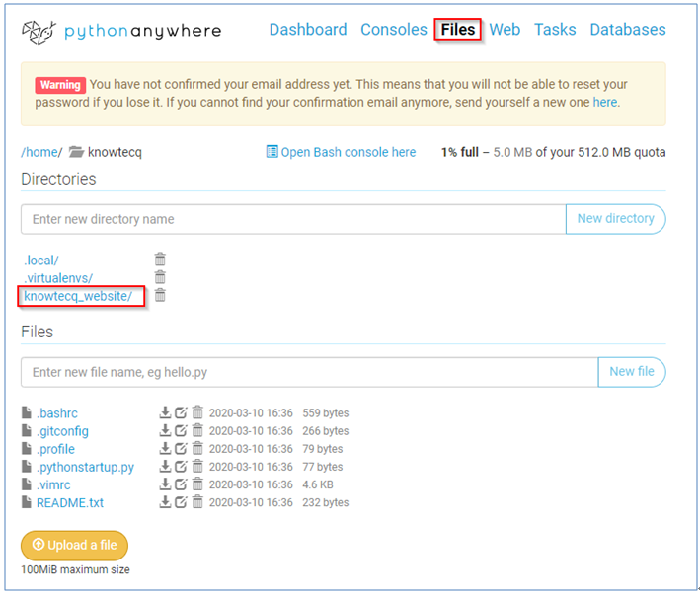The height and width of the screenshot is (596, 700).
Task: Download the .gitconfig file
Action: [165, 430]
